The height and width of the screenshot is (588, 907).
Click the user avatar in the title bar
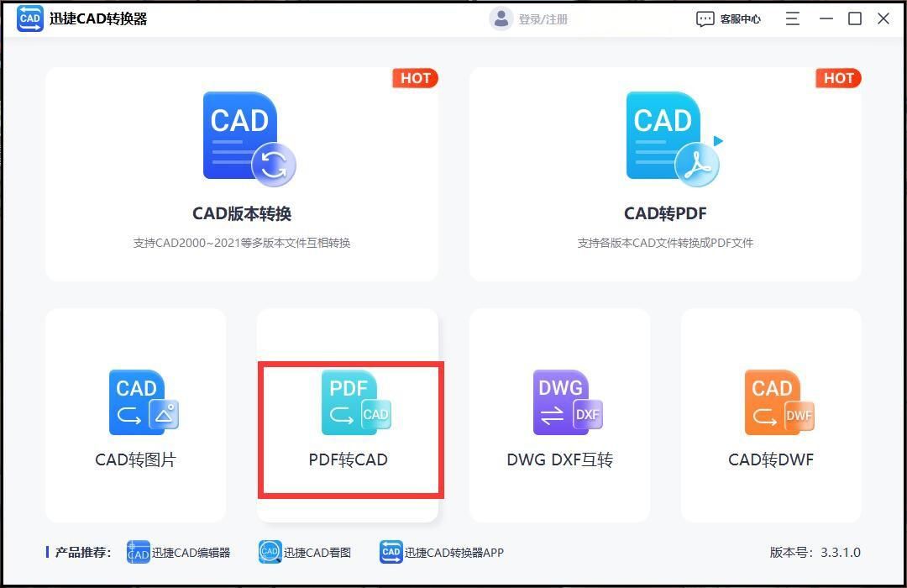click(x=501, y=18)
